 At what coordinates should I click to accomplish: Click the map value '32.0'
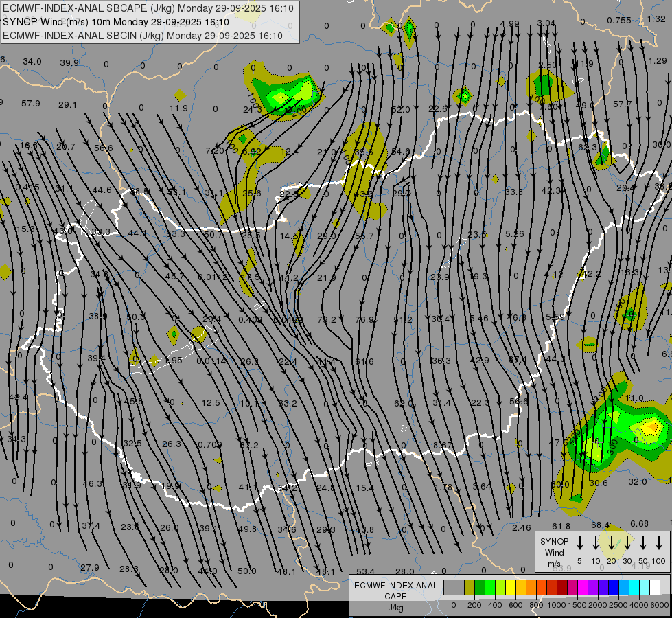637,481
